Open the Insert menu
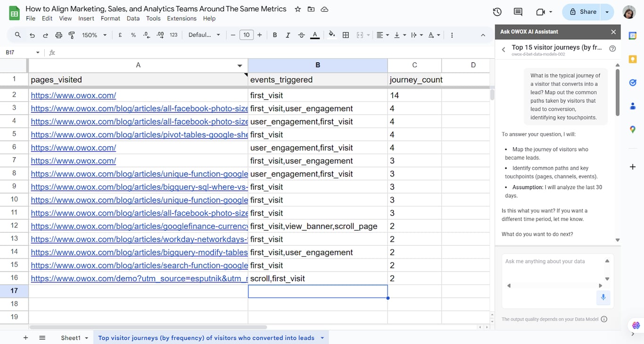This screenshot has width=644, height=344. [x=86, y=18]
